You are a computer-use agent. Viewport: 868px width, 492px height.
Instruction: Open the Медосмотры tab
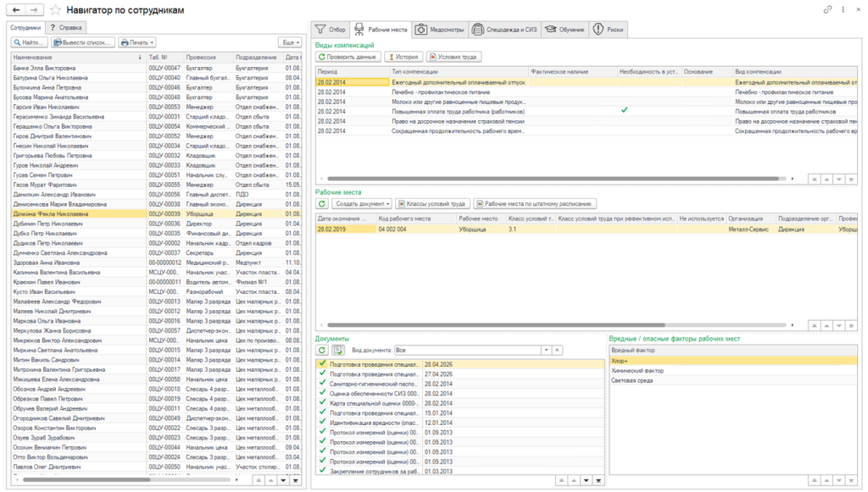tap(440, 30)
